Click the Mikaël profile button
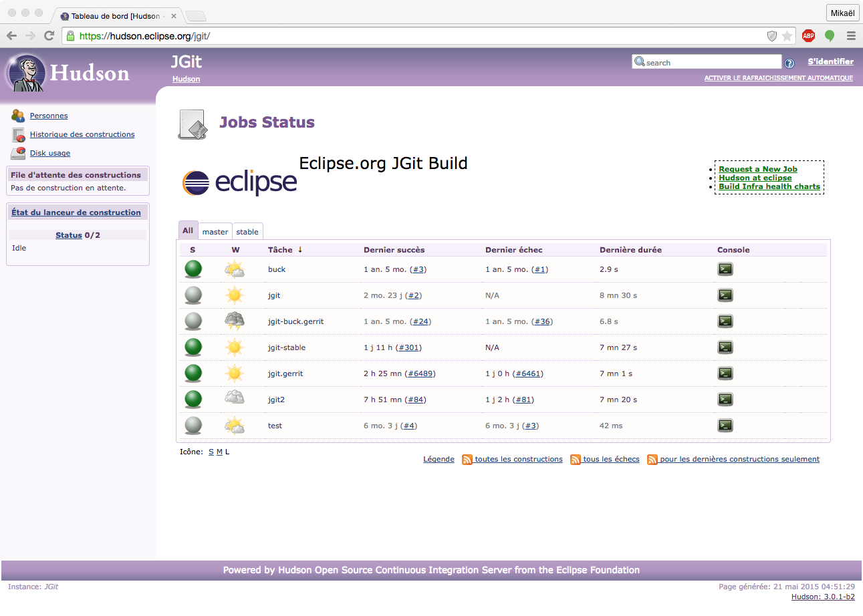This screenshot has height=616, width=863. 842,13
